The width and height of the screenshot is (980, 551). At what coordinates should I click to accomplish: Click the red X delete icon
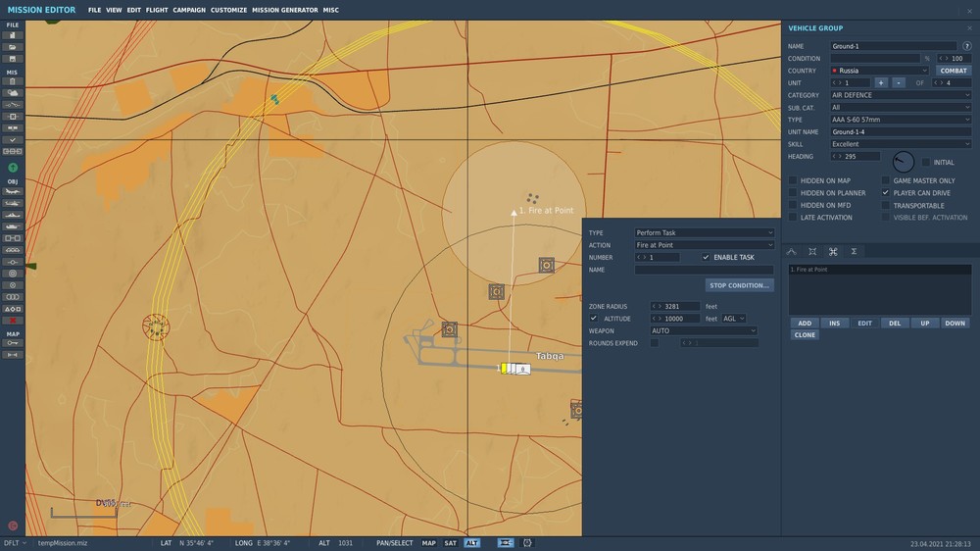13,321
